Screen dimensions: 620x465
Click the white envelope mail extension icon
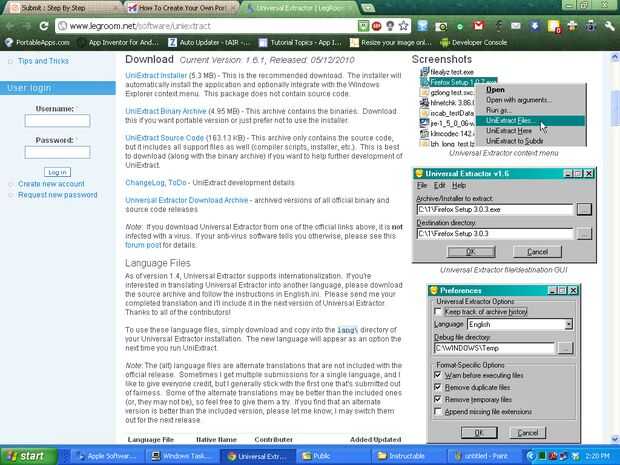coord(516,26)
